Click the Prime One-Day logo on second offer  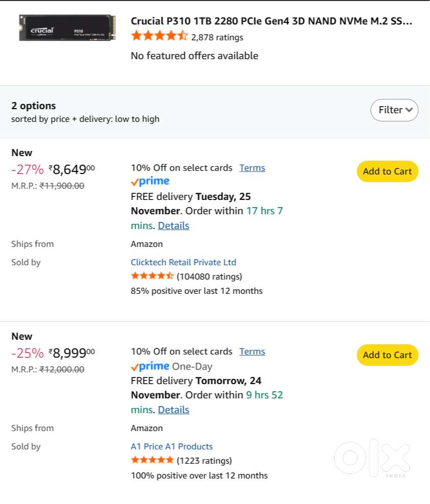point(150,366)
